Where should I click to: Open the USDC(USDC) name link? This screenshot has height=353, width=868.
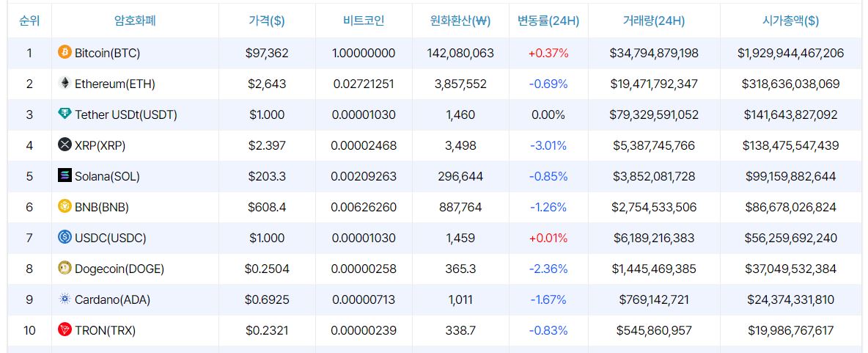pos(111,239)
